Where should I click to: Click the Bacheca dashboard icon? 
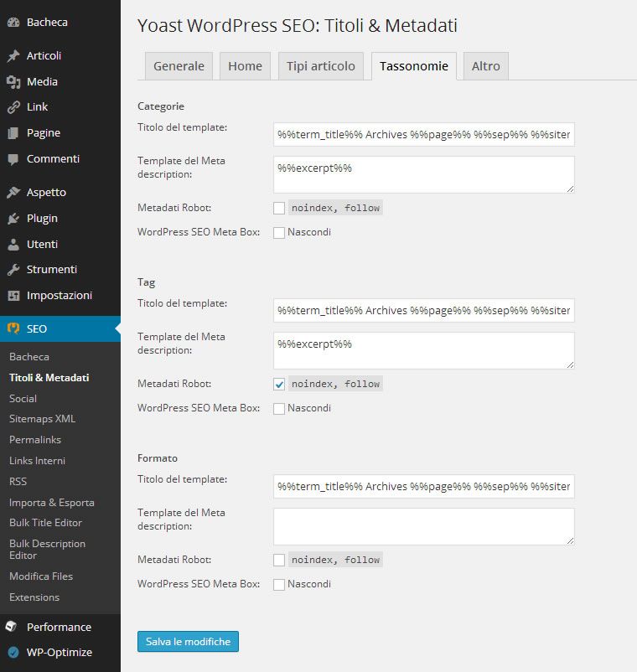[13, 23]
